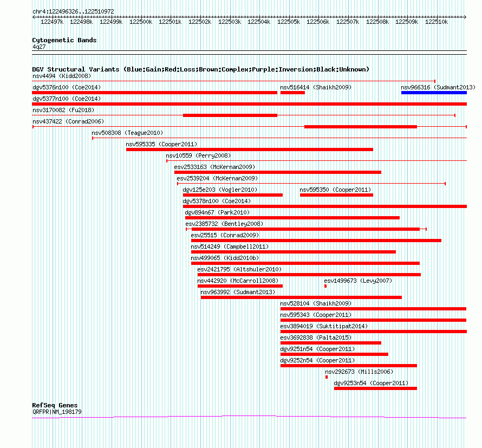The image size is (482, 448).
Task: Click the QRFPR|NM_198179 RefSeq gene label
Action: (x=57, y=412)
